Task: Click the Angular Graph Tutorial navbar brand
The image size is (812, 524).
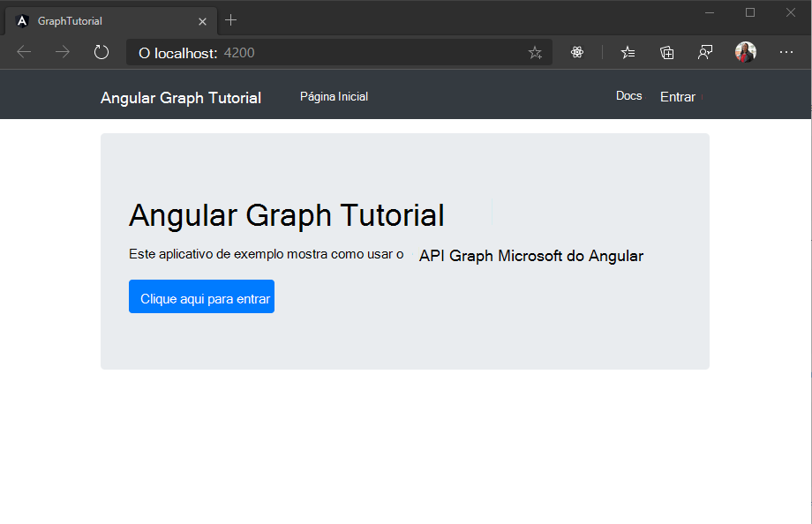Action: click(181, 97)
